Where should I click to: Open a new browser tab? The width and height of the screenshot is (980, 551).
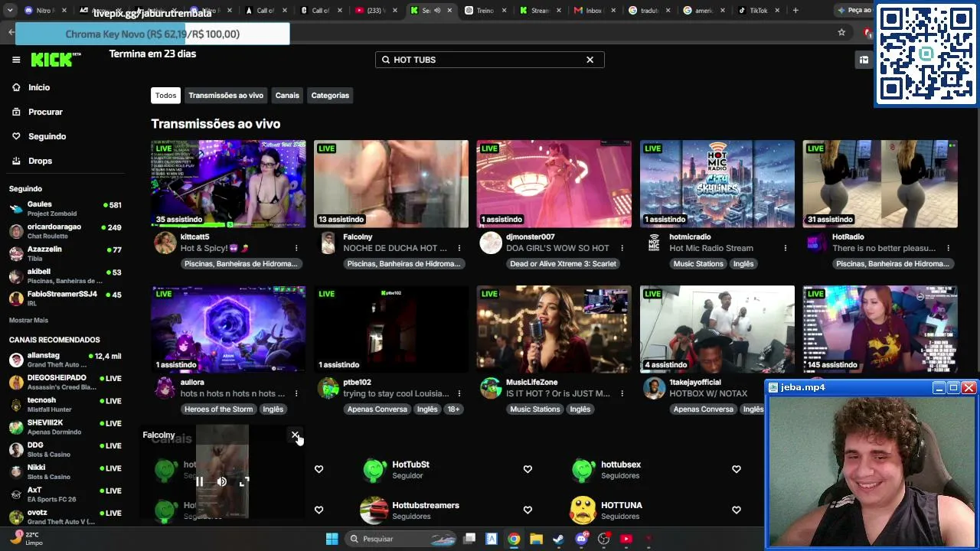(795, 10)
